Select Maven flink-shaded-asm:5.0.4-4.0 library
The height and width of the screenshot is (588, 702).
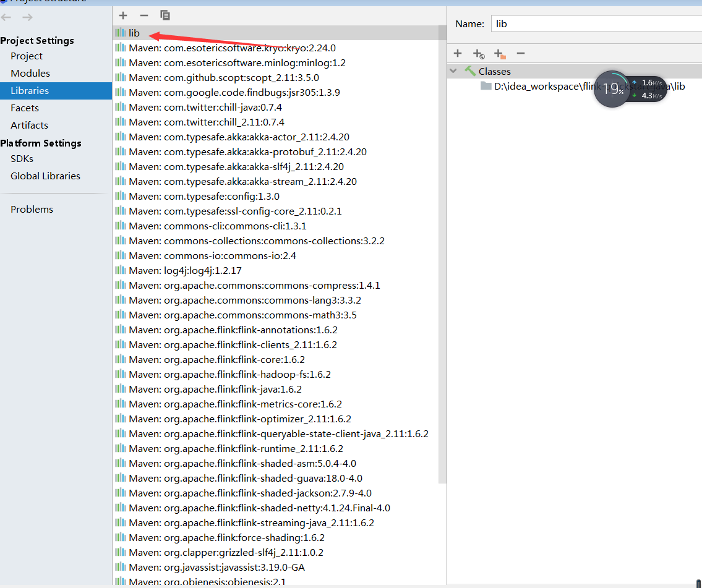click(x=275, y=464)
